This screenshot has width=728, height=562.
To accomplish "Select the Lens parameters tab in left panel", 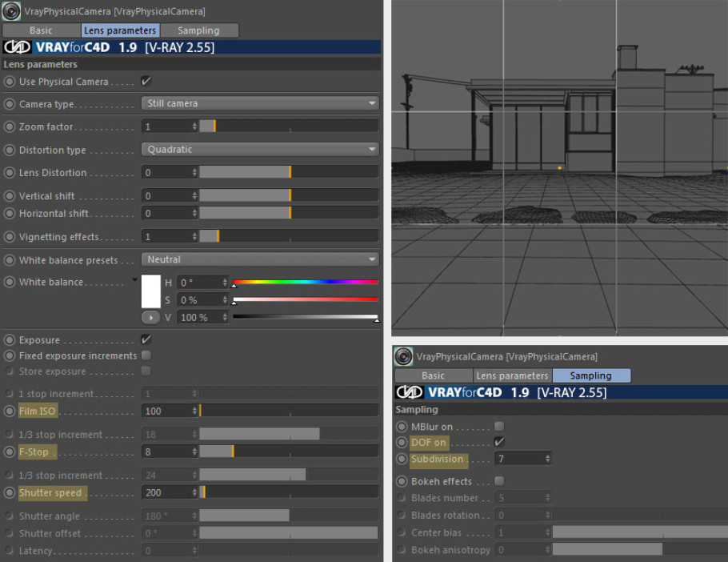I will [120, 30].
